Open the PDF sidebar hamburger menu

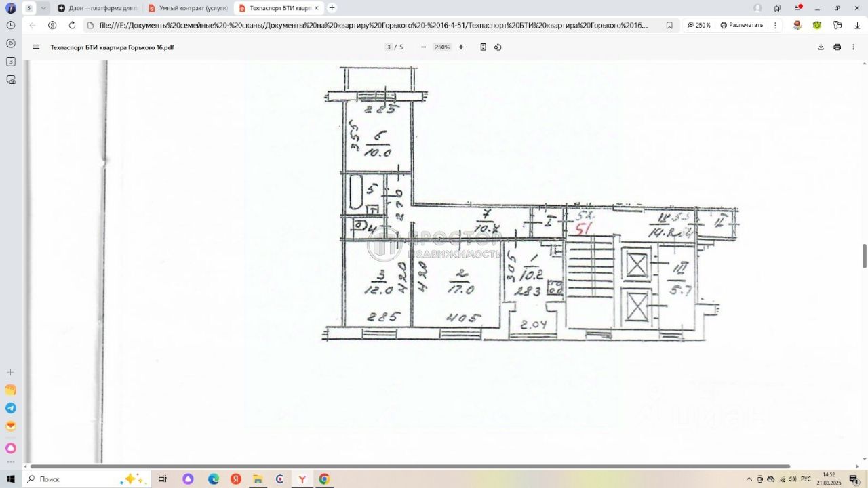(36, 47)
